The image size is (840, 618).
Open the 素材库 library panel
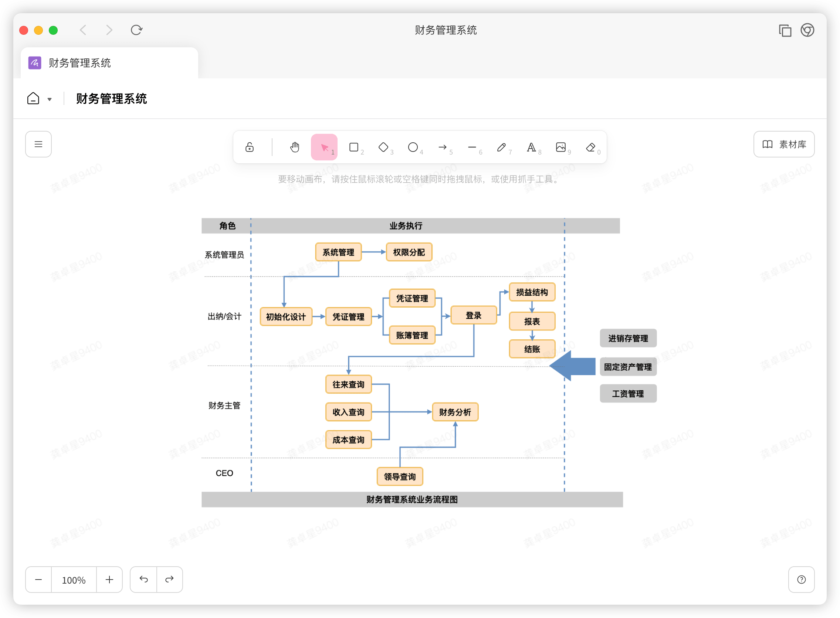(x=784, y=144)
